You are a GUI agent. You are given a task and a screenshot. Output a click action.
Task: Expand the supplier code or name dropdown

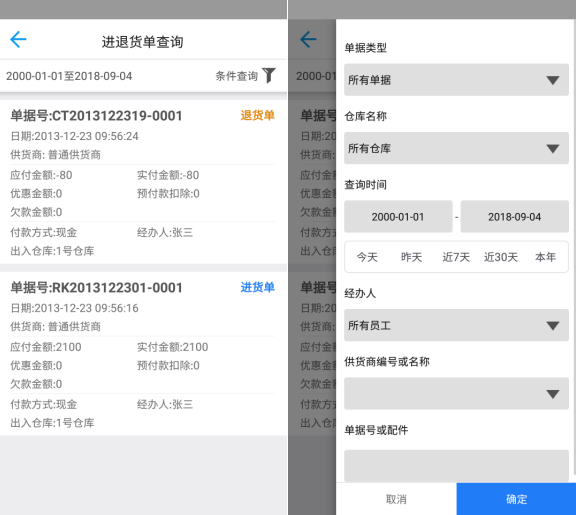456,393
